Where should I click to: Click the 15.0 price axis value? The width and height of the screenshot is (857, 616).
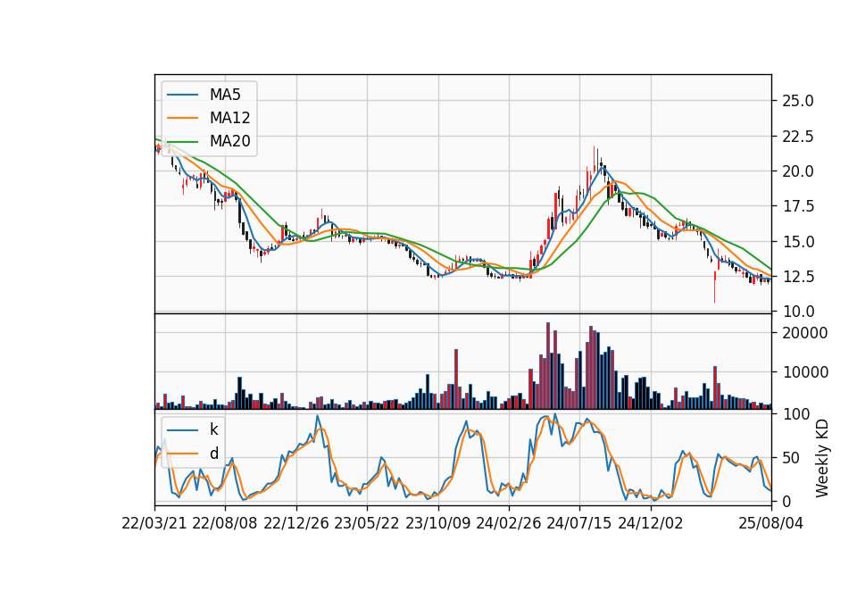pos(797,242)
